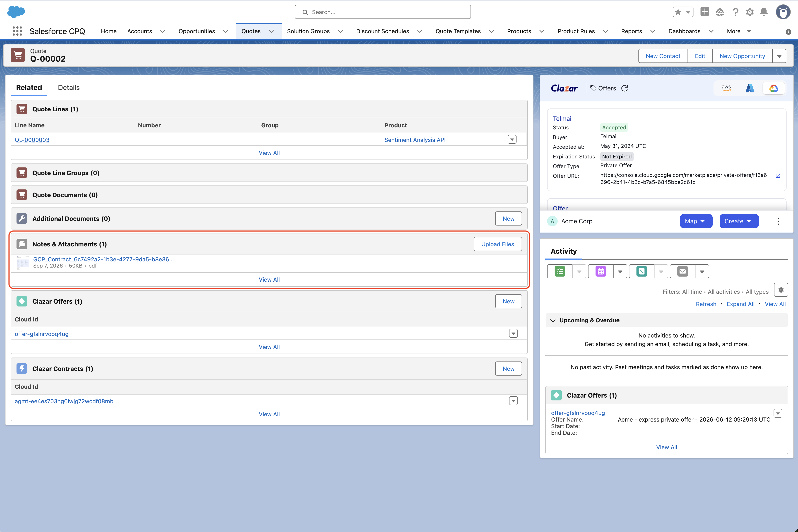Screen dimensions: 798x532
Task: Click the navigation info icon
Action: [789, 31]
